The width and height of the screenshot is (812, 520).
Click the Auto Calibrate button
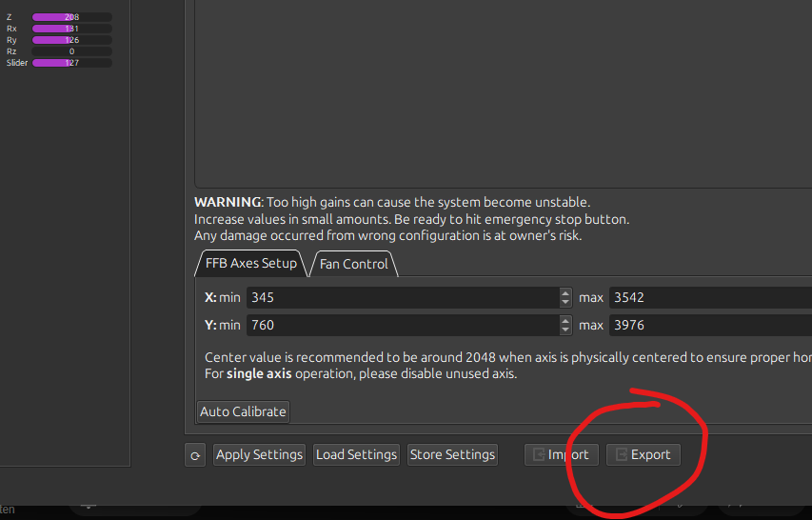[243, 411]
